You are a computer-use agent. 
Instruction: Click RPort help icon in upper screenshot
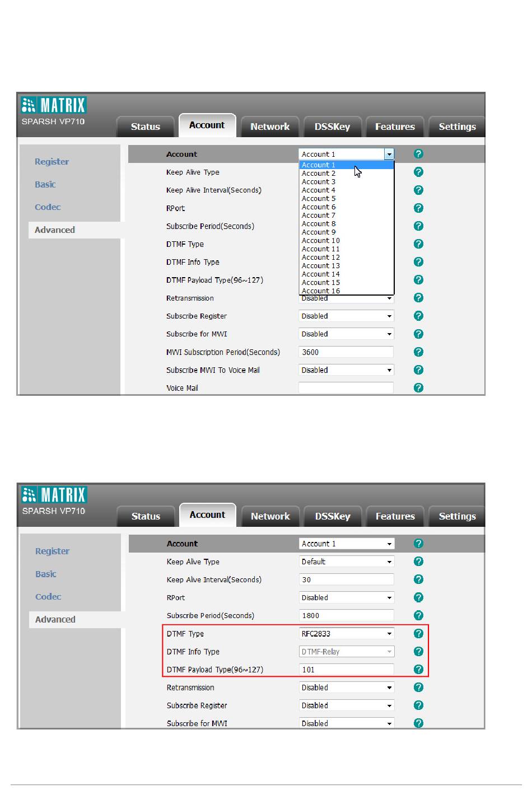click(x=418, y=208)
